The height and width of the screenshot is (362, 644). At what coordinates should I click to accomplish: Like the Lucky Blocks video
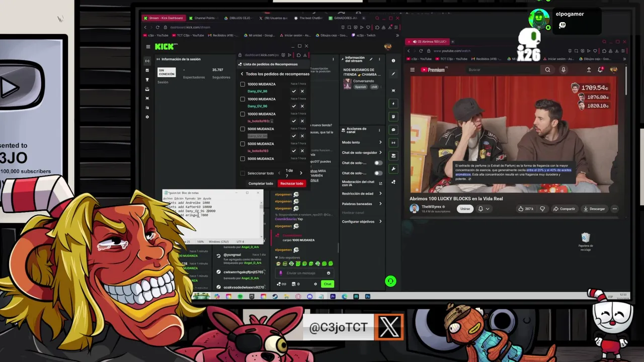[x=525, y=209]
